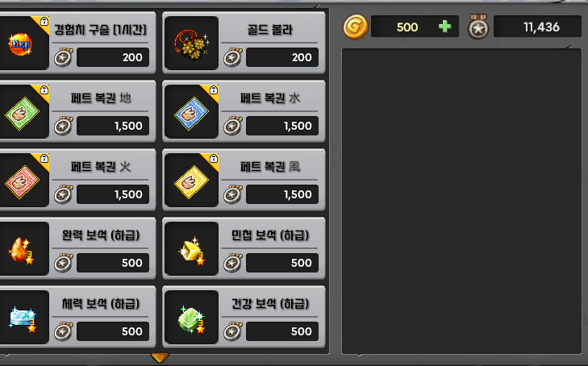
Task: Expand the item list with orange down arrow
Action: pos(160,358)
